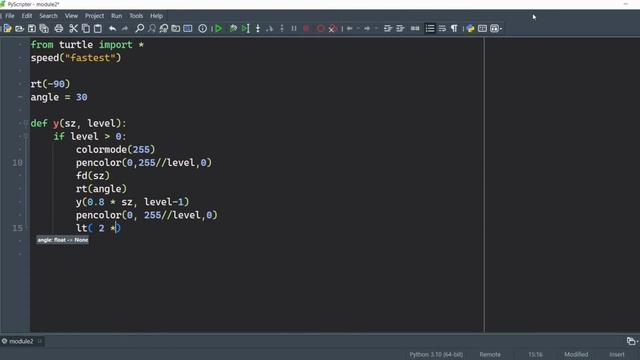Click the Syntax Check icon
The image size is (640, 360).
202,29
